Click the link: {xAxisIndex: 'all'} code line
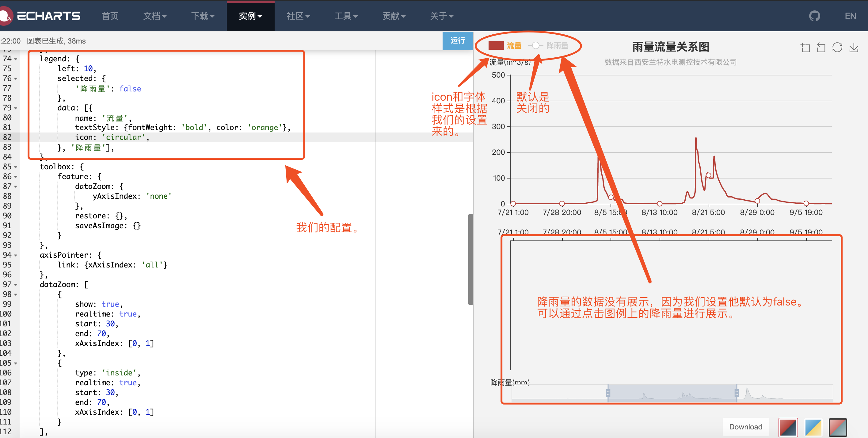The image size is (868, 438). 112,265
